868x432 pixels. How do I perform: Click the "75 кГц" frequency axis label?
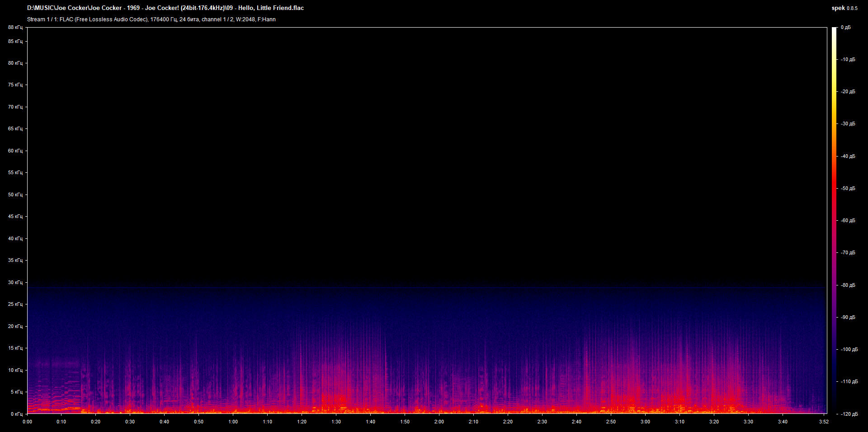click(x=15, y=85)
